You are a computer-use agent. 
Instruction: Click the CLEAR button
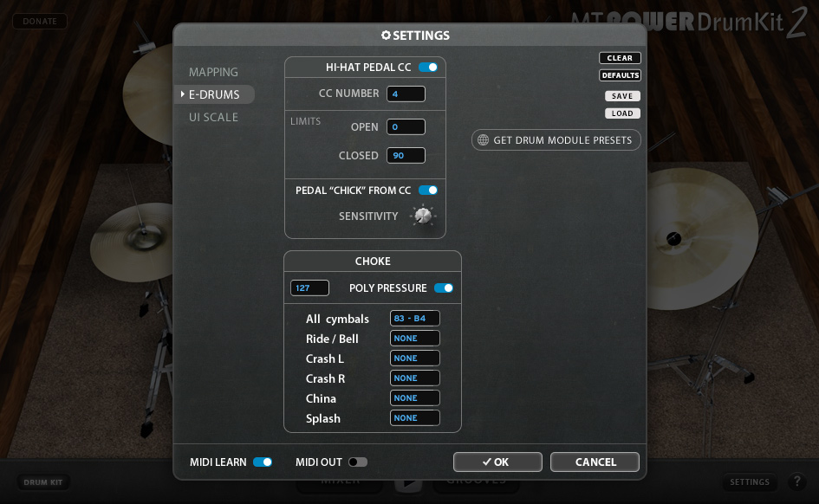click(620, 58)
